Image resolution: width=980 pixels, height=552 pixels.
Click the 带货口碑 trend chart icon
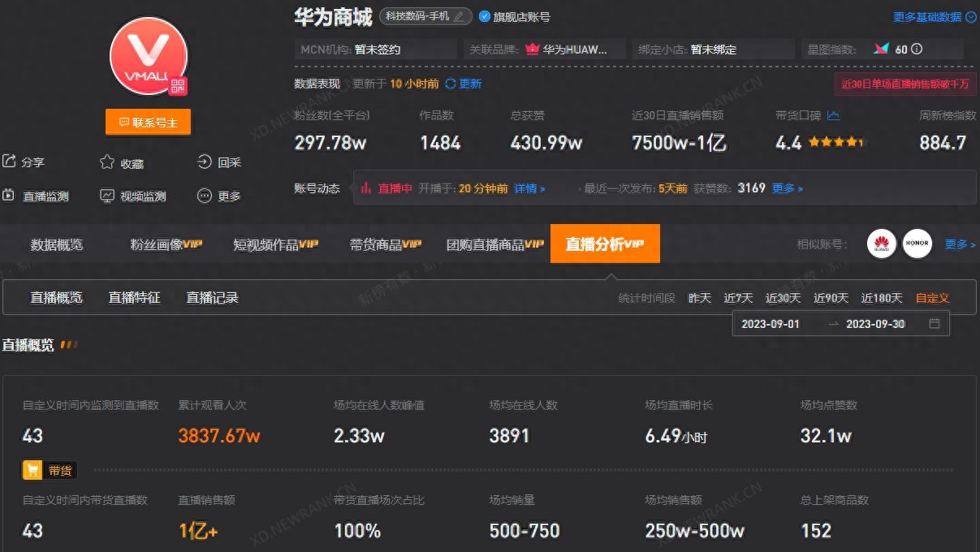833,115
